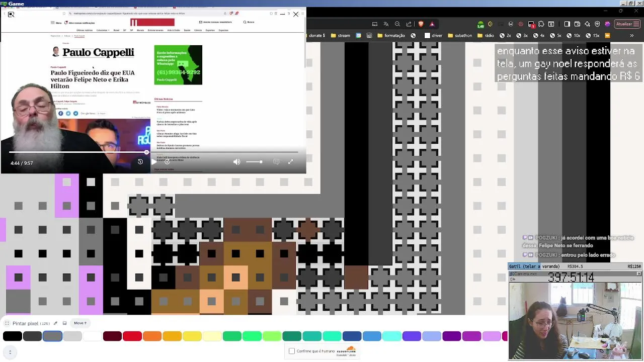Screen dimensions: 644x362
Task: Open Brave Rewards triangle icon
Action: (x=432, y=24)
